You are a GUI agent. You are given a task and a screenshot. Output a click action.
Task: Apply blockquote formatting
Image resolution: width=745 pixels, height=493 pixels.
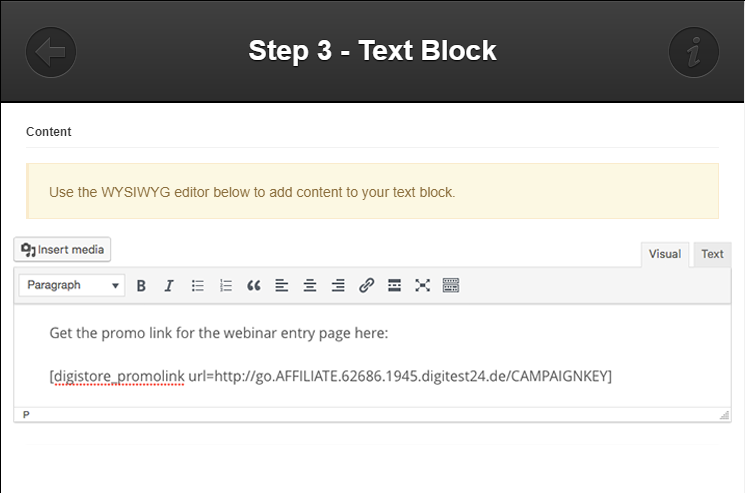[x=254, y=286]
